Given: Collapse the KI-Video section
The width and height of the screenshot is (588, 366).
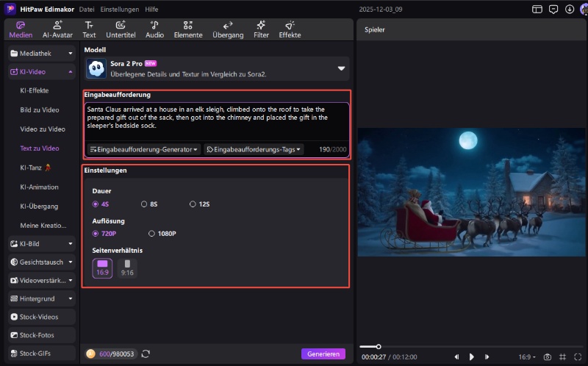Looking at the screenshot, I should click(42, 71).
